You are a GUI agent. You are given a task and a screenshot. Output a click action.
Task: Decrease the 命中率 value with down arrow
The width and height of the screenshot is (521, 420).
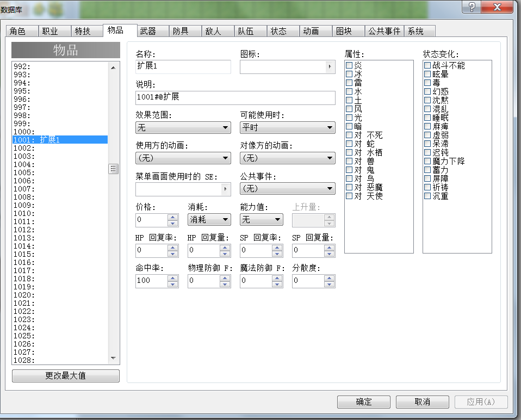(x=172, y=284)
